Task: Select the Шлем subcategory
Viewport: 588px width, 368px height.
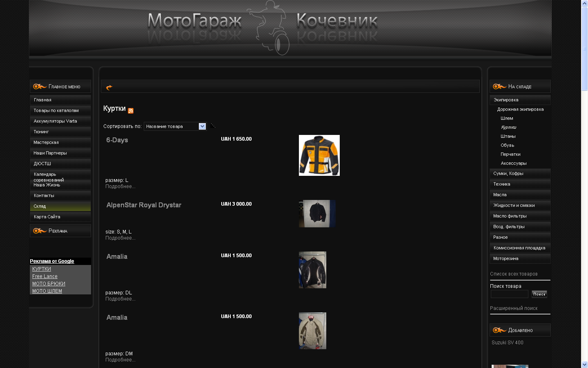Action: pos(507,118)
